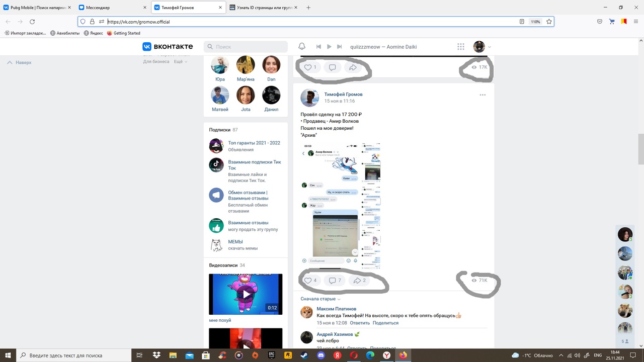Click the browser reload button
644x362 pixels.
coord(32,22)
